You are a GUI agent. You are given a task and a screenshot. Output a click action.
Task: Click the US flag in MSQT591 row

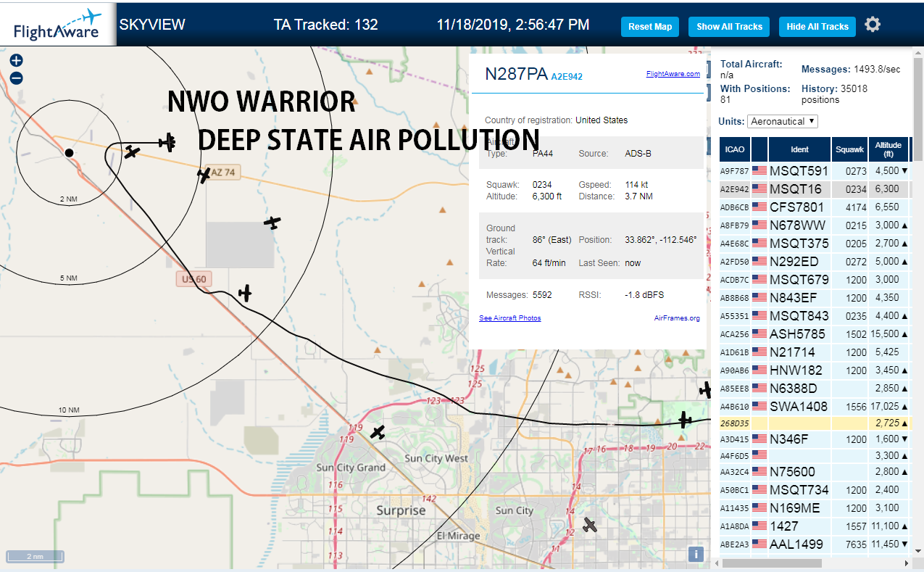759,171
